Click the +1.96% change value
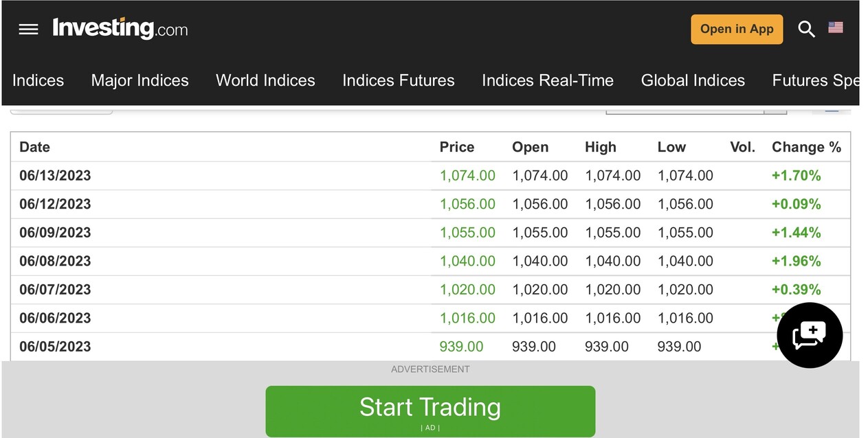 tap(796, 261)
